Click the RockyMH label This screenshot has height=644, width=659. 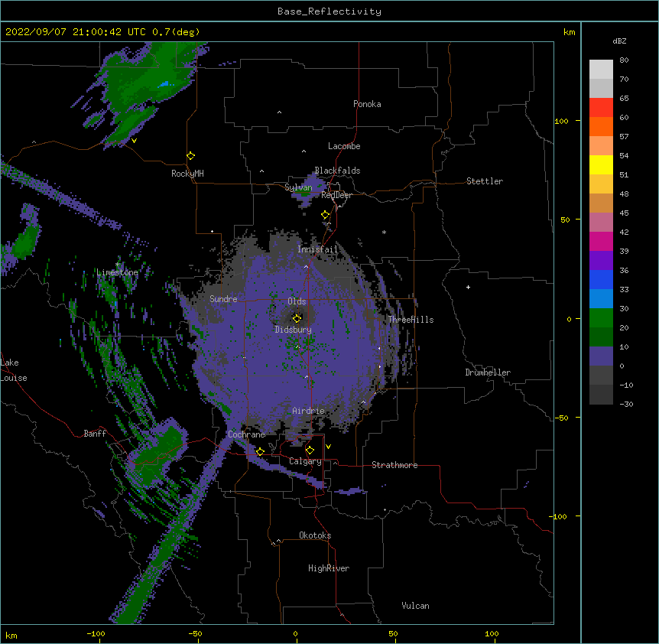pos(187,174)
